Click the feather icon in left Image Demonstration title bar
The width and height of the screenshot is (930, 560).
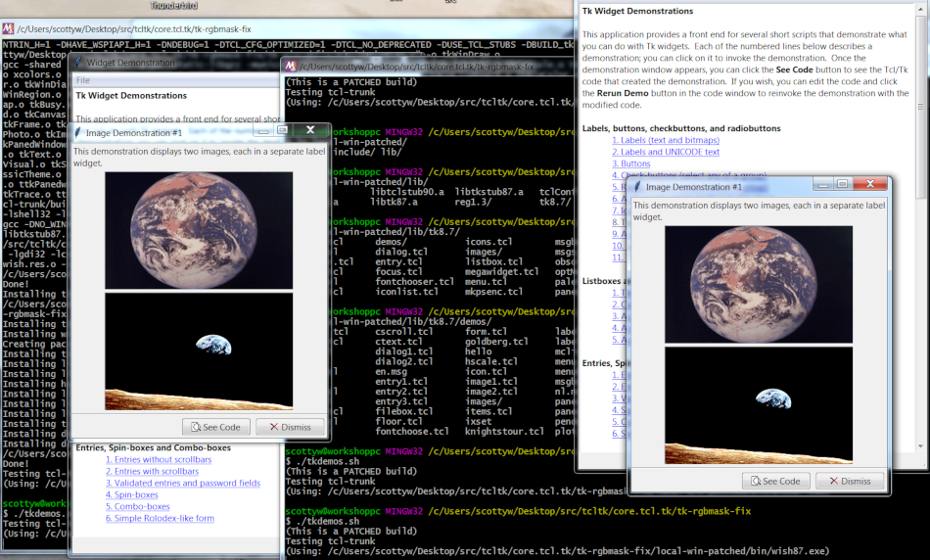77,133
